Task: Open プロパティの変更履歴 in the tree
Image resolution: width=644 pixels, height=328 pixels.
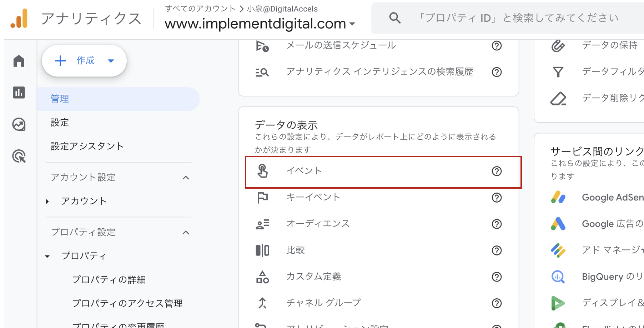Action: (x=119, y=325)
